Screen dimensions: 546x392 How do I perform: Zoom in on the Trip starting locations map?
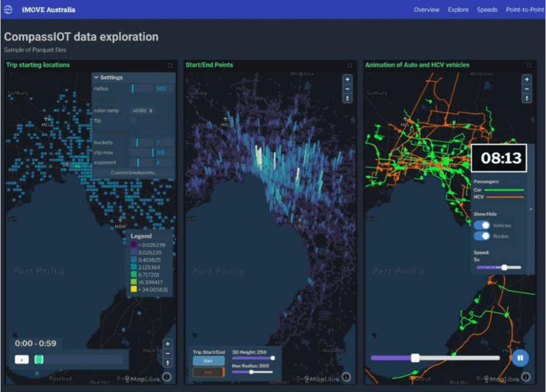click(x=167, y=344)
